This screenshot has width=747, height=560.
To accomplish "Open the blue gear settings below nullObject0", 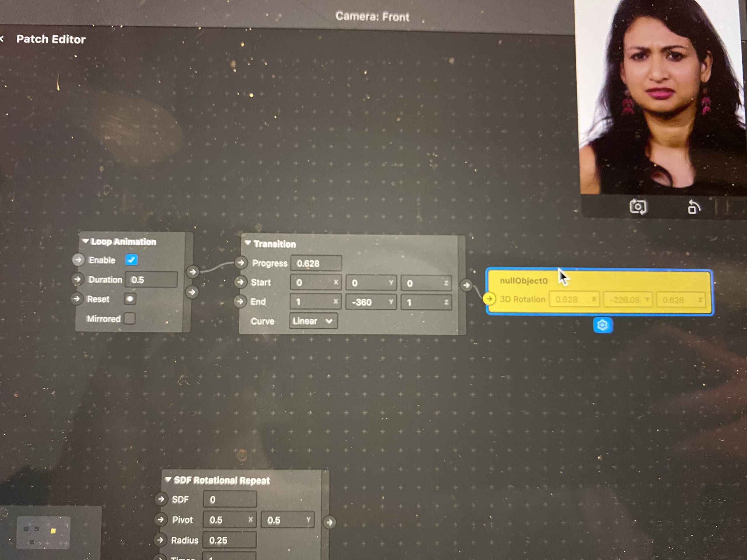I will [x=603, y=325].
